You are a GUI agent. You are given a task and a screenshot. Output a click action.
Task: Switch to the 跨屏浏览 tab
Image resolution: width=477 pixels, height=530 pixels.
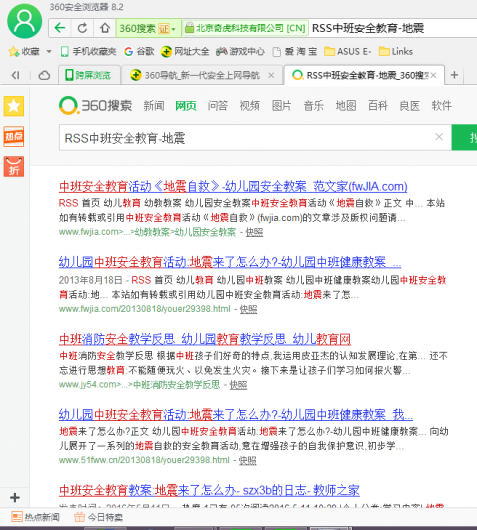[89, 75]
